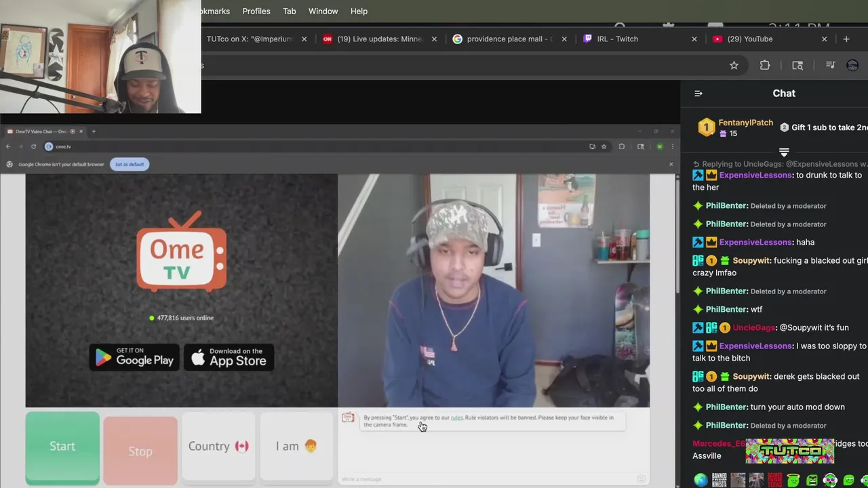Pick the angry green square emote
The image size is (868, 488).
point(812,480)
